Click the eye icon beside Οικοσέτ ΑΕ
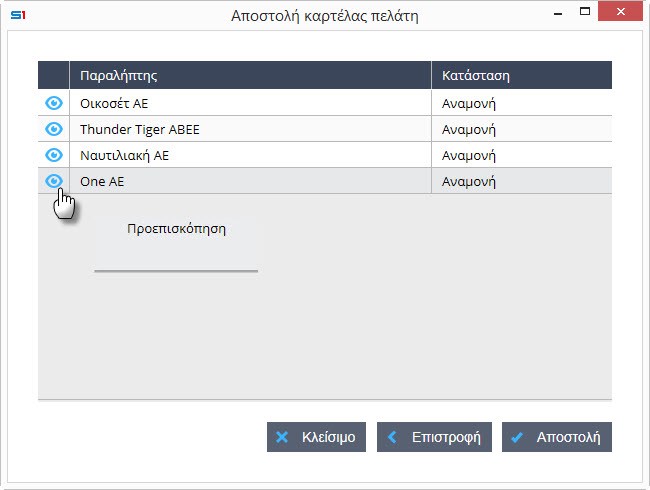Screen dimensions: 650x490 point(54,103)
